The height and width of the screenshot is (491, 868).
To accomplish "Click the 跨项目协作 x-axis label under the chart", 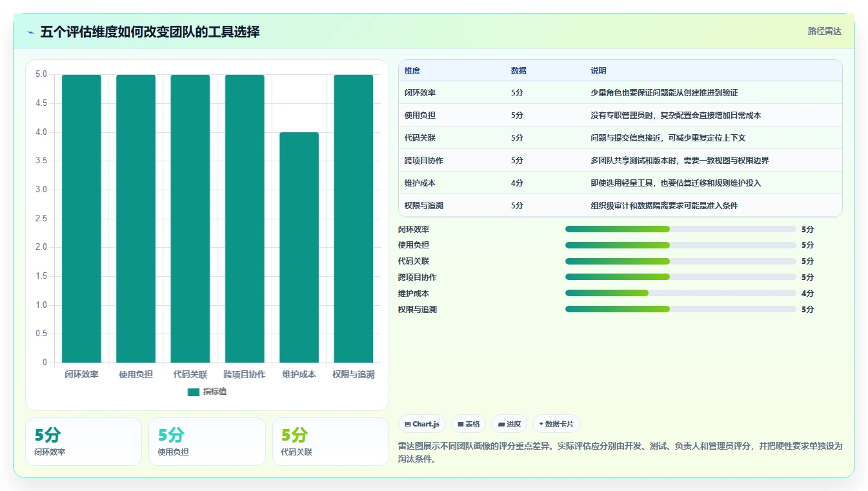I will point(245,374).
